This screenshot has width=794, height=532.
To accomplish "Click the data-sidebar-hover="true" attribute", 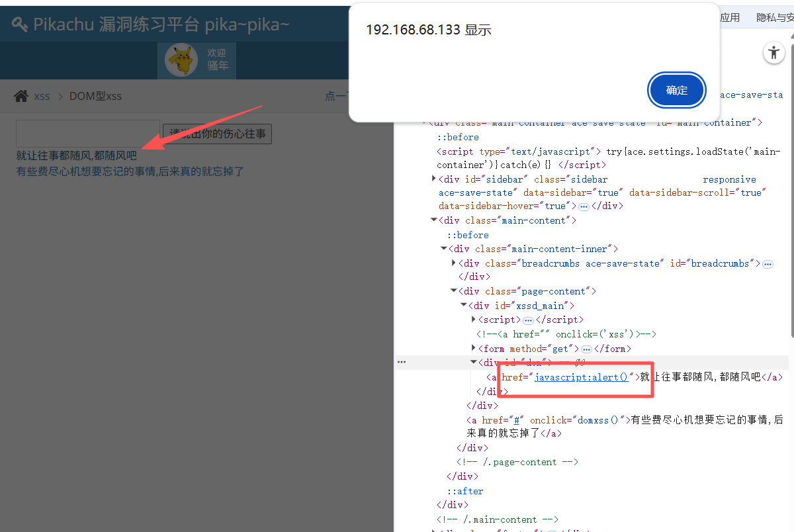I will (x=506, y=206).
